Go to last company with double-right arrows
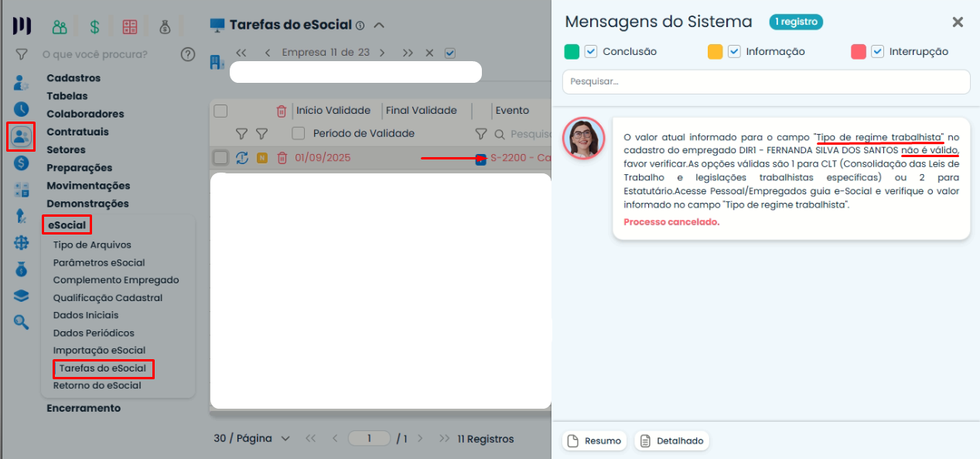The height and width of the screenshot is (459, 980). (x=408, y=53)
